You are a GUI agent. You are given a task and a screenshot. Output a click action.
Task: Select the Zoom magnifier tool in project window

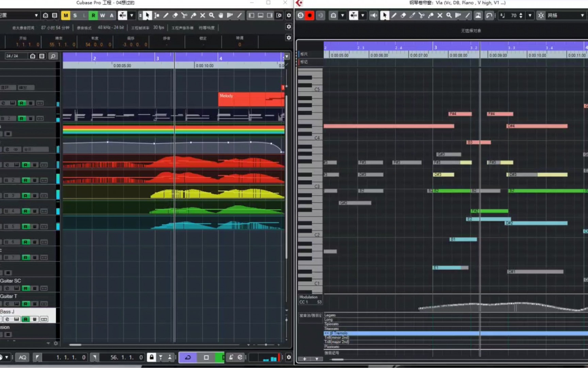pyautogui.click(x=212, y=15)
